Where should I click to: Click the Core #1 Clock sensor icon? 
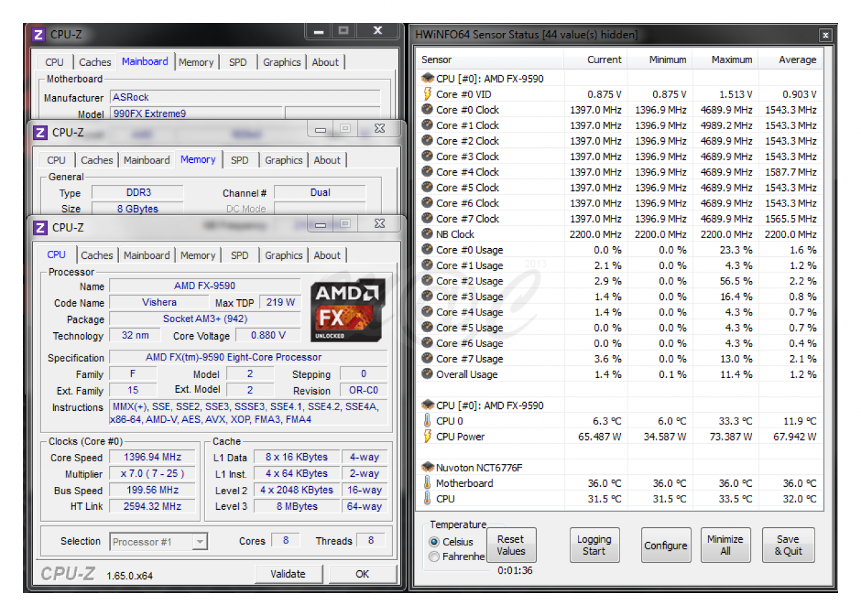coord(427,125)
